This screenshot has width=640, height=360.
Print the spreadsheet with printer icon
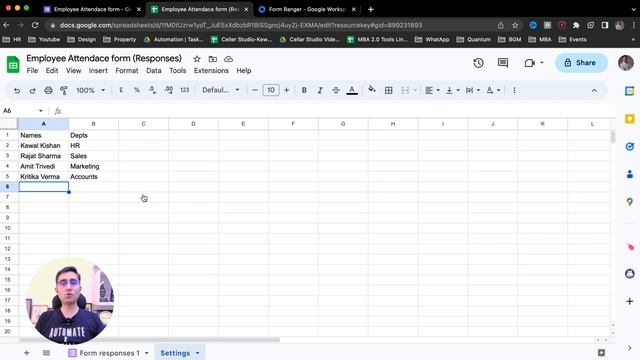click(x=48, y=90)
